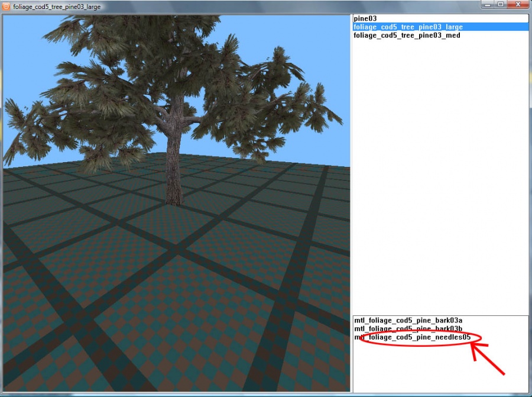Click empty space in the model list panel
Image resolution: width=532 pixels, height=397 pixels.
pos(440,177)
